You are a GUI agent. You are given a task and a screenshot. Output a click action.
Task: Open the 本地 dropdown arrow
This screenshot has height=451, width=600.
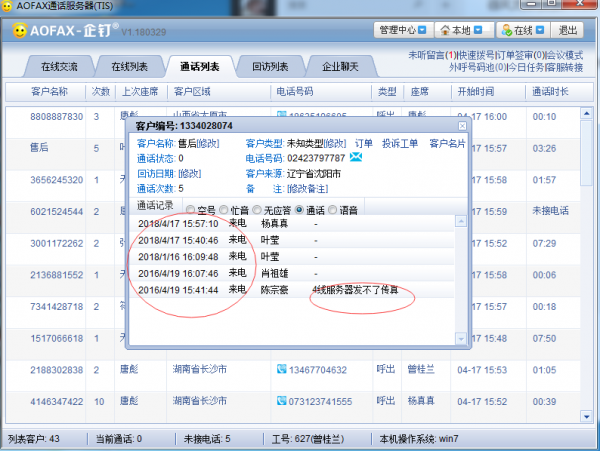[478, 30]
